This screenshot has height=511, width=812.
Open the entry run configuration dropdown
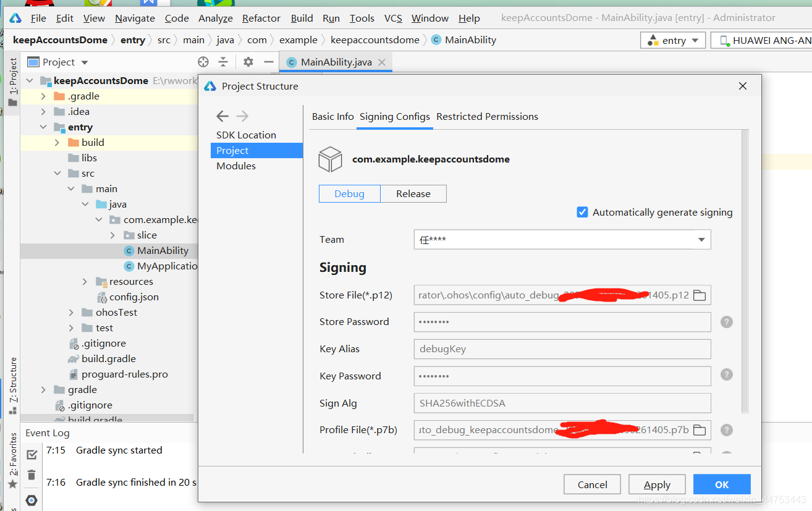click(x=673, y=40)
